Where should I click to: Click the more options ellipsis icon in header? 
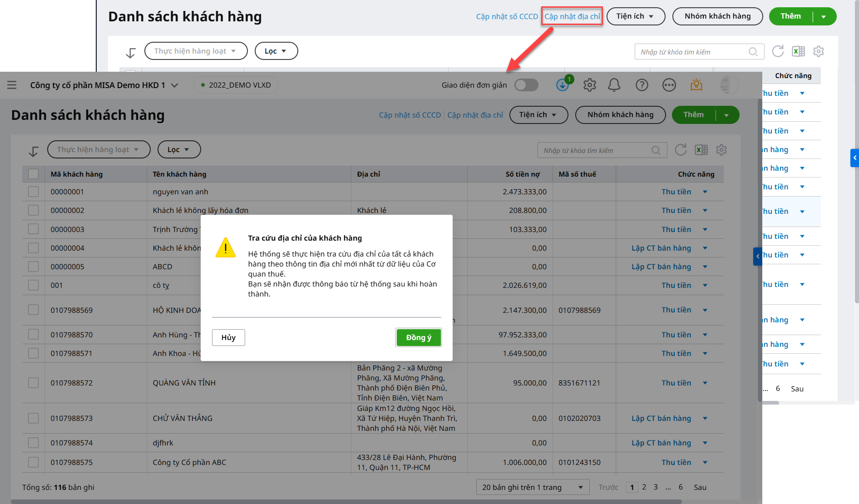click(x=669, y=85)
